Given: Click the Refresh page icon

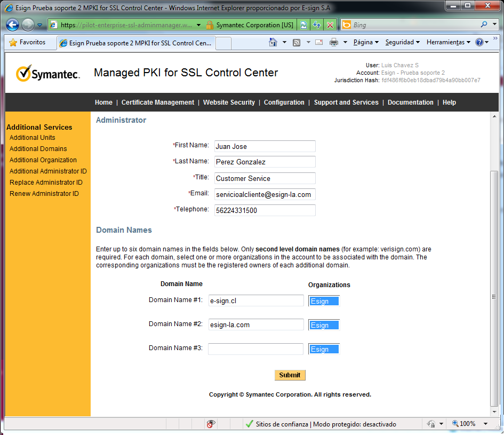Looking at the screenshot, I should 317,25.
